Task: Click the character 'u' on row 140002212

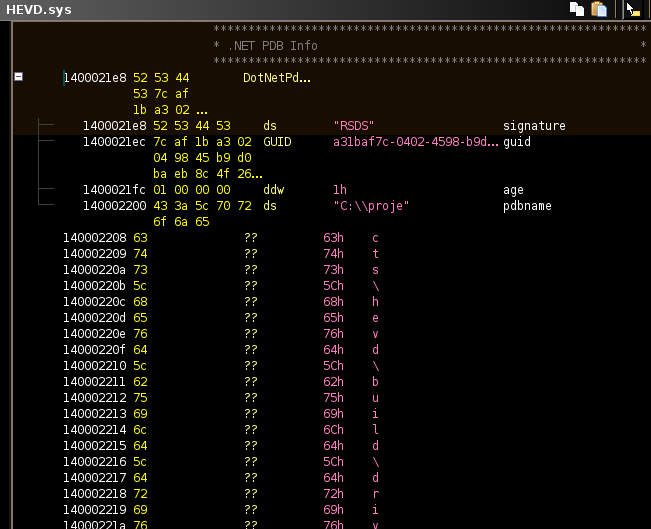Action: tap(375, 398)
